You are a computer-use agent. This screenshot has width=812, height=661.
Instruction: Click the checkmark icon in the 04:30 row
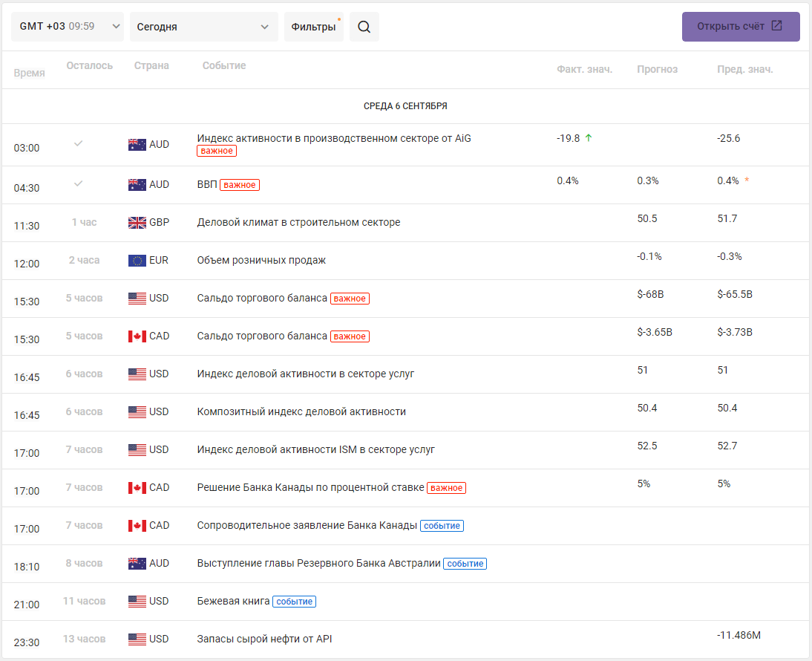click(x=78, y=183)
